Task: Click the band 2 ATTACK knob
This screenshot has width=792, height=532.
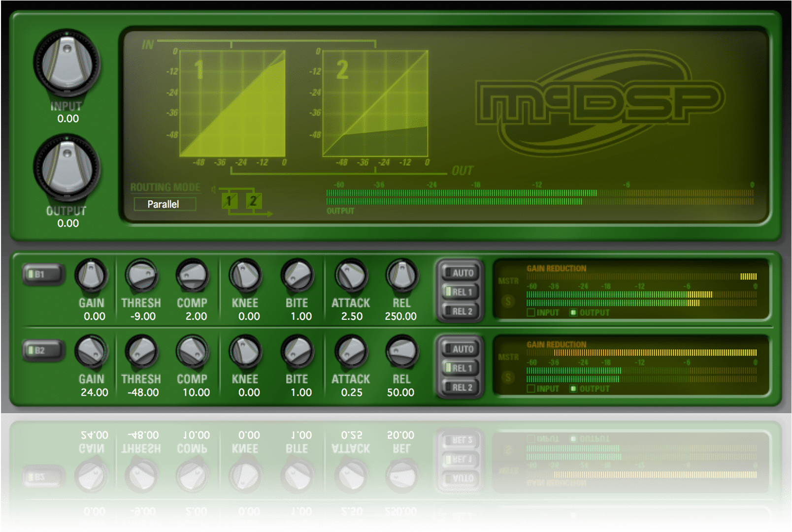Action: pyautogui.click(x=351, y=352)
